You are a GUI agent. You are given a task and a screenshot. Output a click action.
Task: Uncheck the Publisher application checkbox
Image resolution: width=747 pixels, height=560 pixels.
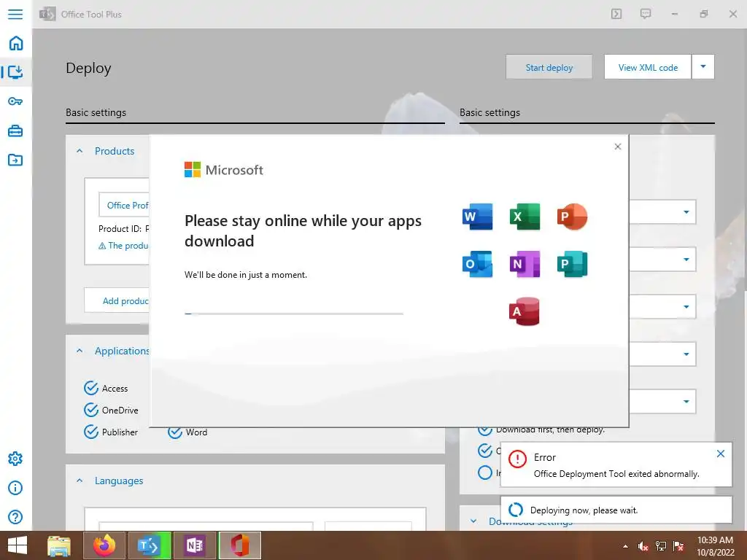(91, 432)
